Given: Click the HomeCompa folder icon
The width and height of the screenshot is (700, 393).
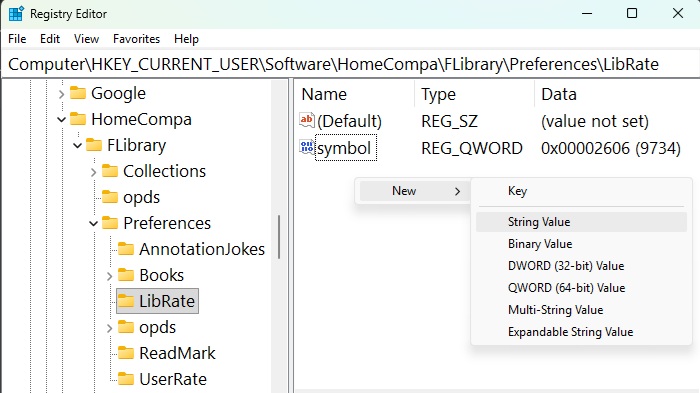Looking at the screenshot, I should coord(78,119).
